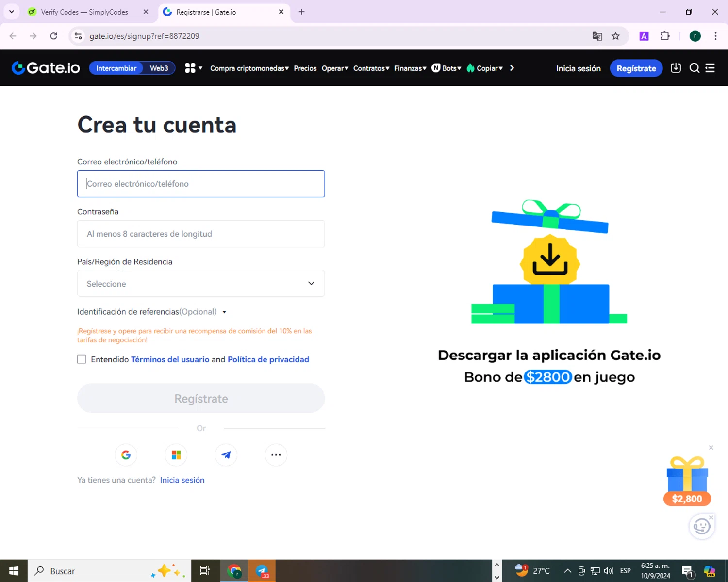Close the Verify Codes — SimplyCodes tab
Screen dimensions: 728x582
[x=146, y=12]
